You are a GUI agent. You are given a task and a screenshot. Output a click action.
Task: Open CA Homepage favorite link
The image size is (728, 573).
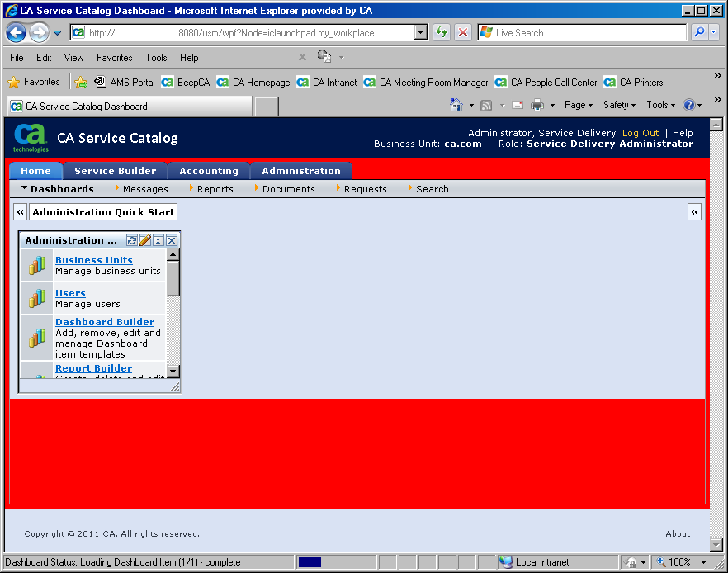click(253, 83)
